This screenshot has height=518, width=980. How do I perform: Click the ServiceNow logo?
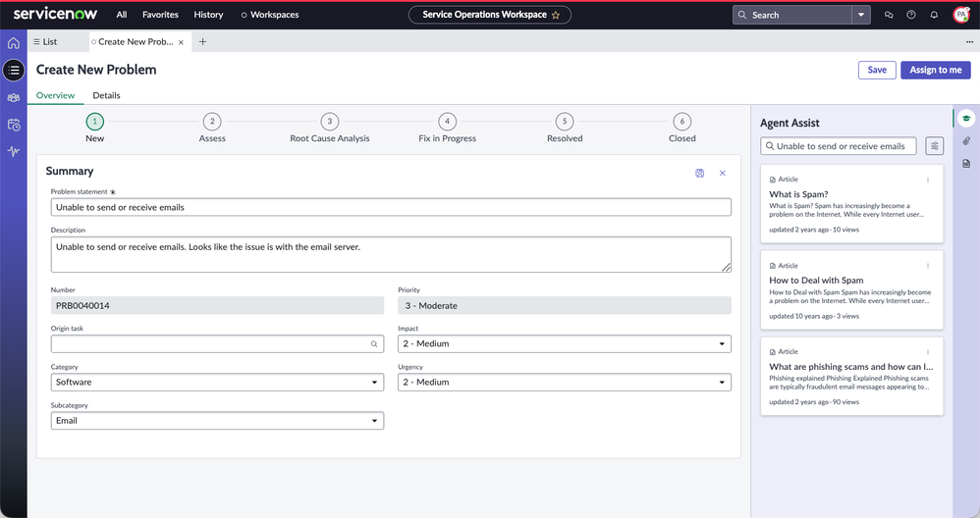click(x=55, y=14)
